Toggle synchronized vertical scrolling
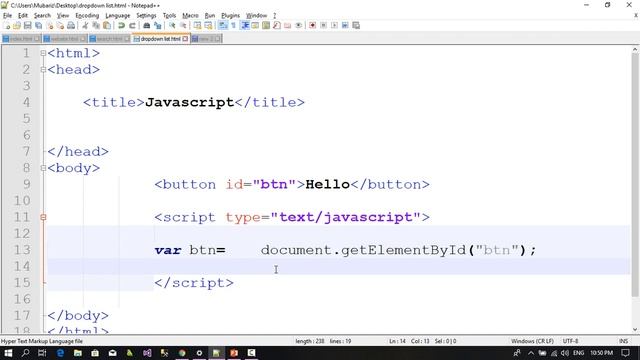Viewport: 640px width, 360px height. 198,26
